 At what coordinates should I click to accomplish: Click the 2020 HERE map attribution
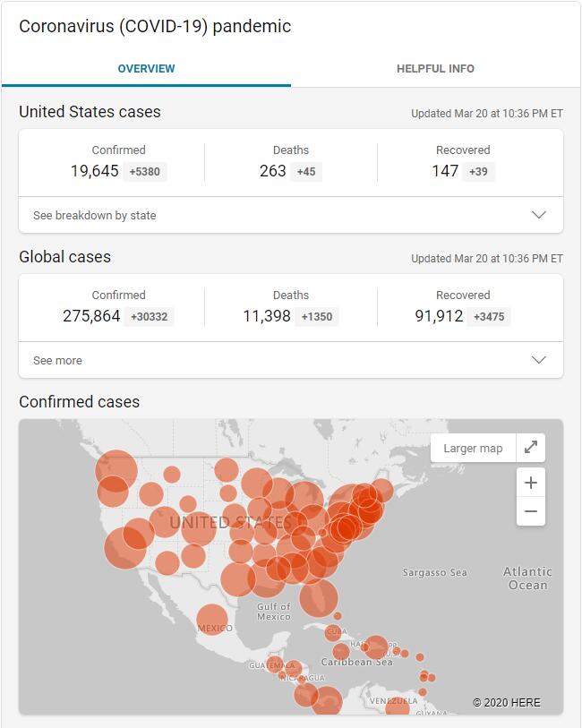pos(507,703)
